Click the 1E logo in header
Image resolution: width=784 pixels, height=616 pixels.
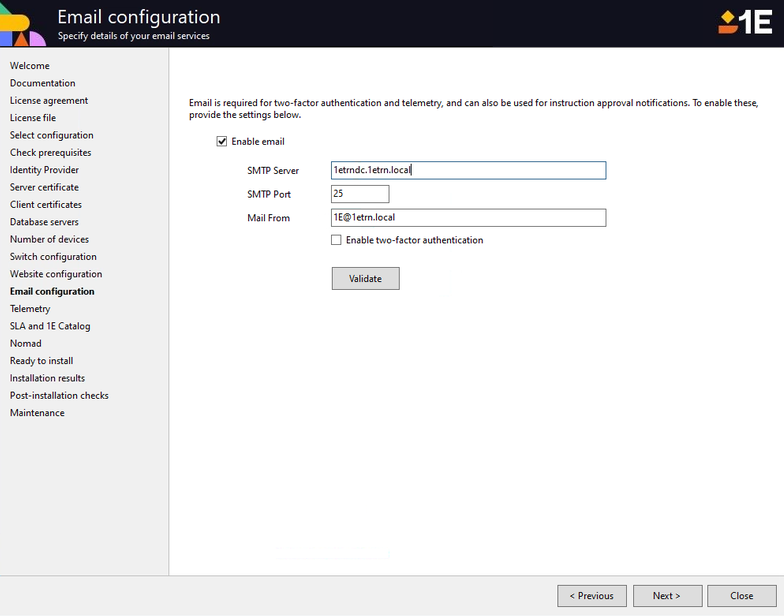[x=745, y=22]
